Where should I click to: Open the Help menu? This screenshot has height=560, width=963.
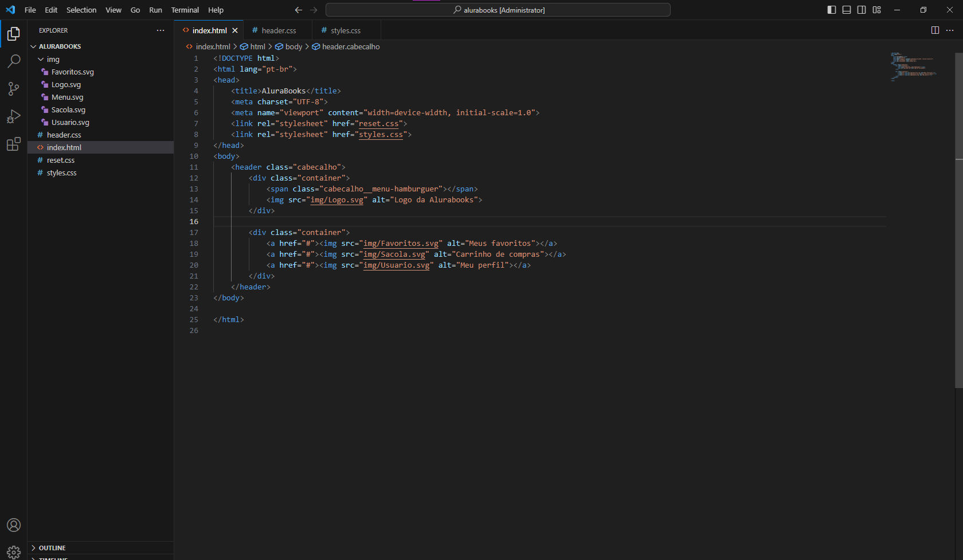tap(216, 10)
